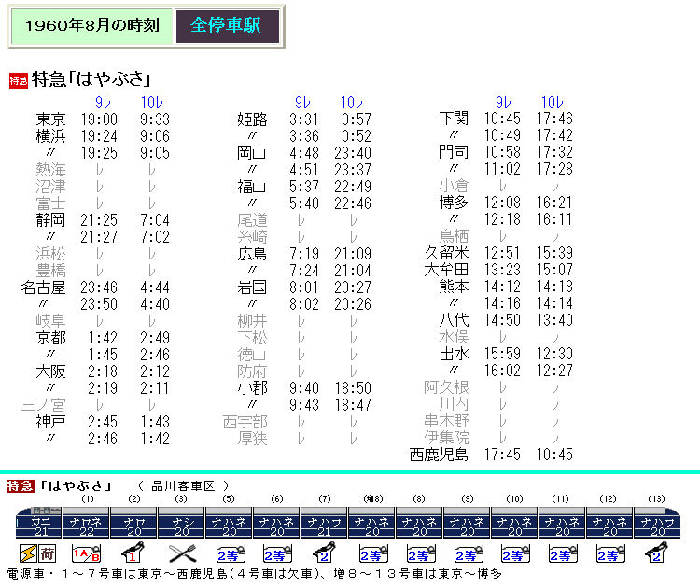Click the 2等 sleeper icon under car (10)
The height and width of the screenshot is (588, 700).
coord(515,553)
